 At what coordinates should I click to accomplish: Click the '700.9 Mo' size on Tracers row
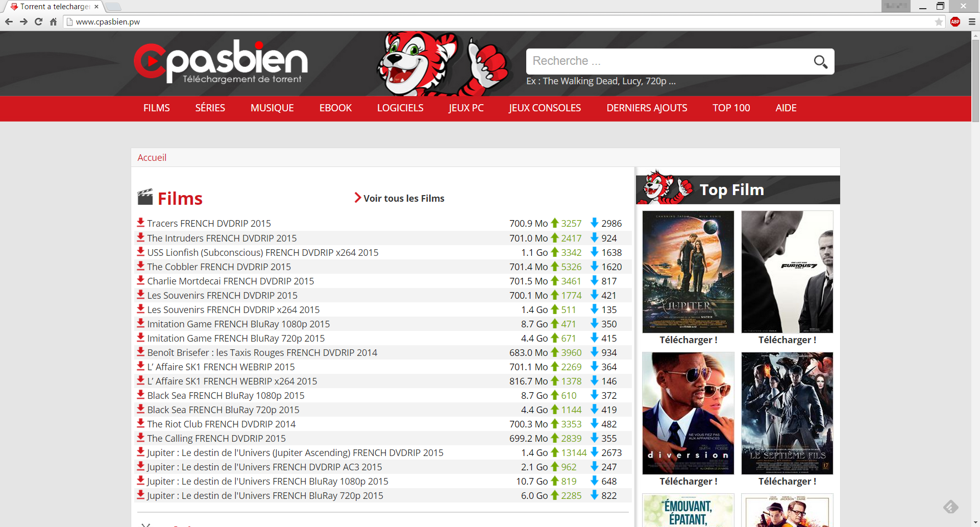tap(528, 223)
